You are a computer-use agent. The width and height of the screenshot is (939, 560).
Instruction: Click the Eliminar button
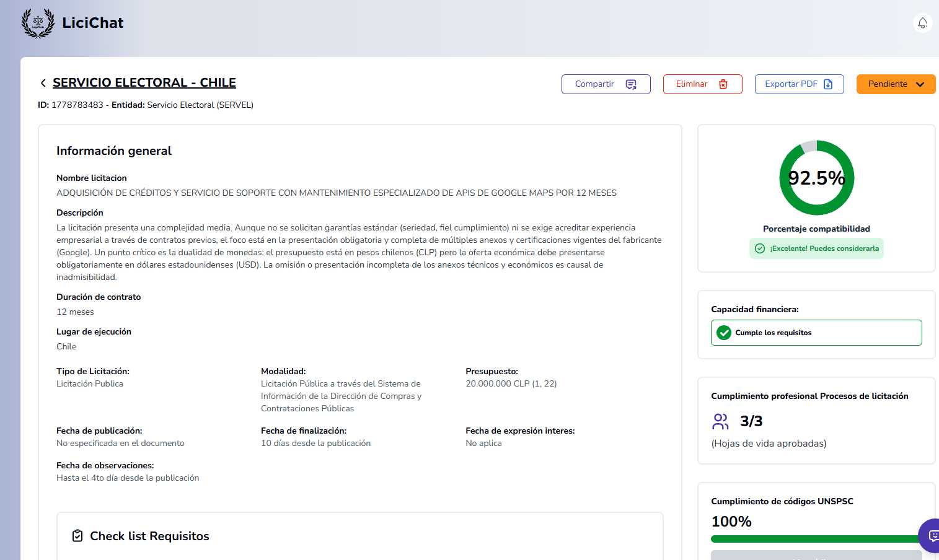point(702,84)
